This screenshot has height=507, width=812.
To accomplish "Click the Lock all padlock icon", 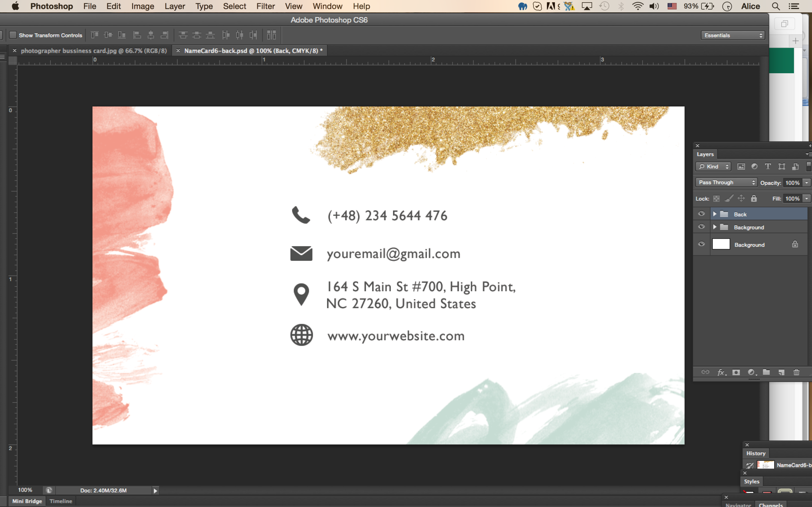I will 754,198.
